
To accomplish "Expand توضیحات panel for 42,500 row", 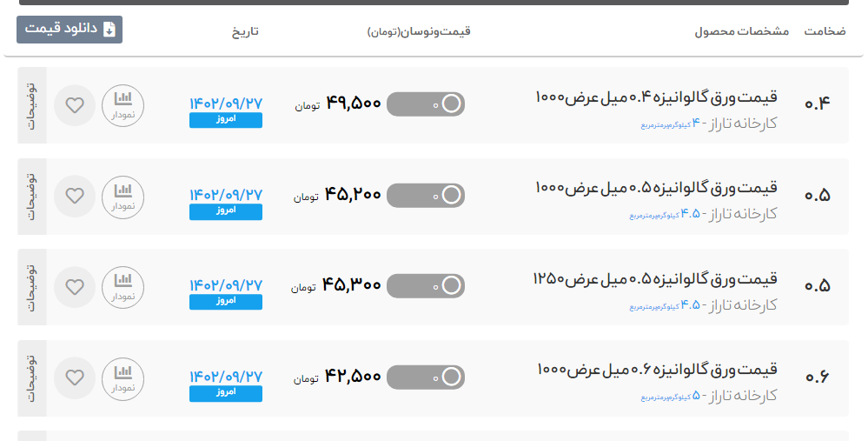I will (32, 378).
